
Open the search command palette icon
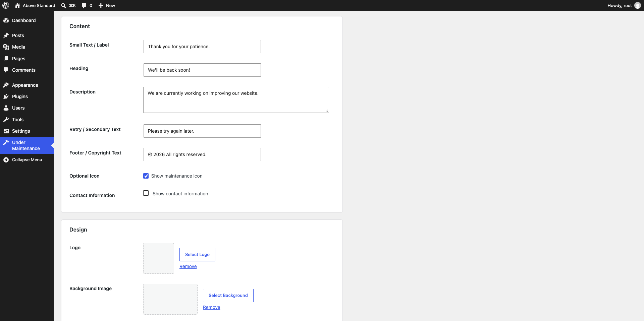tap(63, 5)
